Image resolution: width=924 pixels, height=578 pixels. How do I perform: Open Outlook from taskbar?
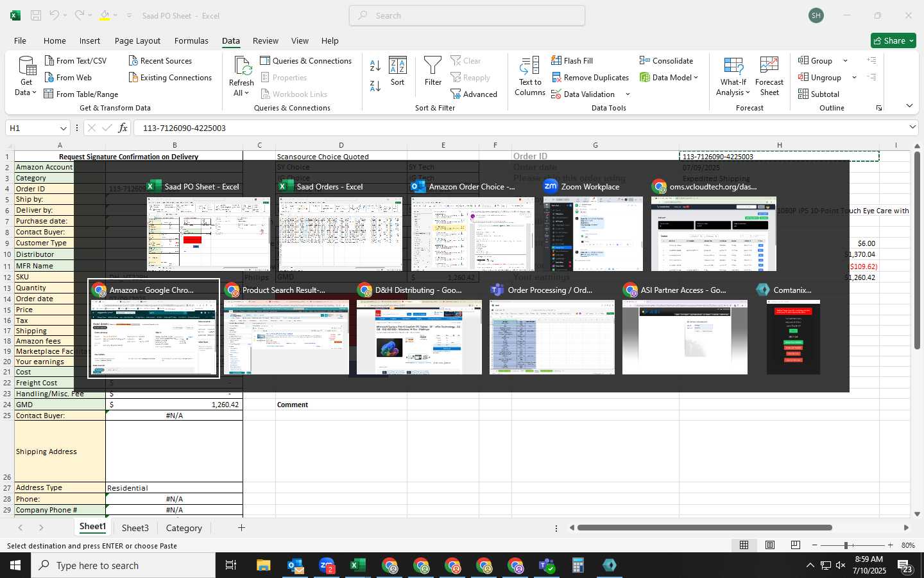(x=295, y=565)
